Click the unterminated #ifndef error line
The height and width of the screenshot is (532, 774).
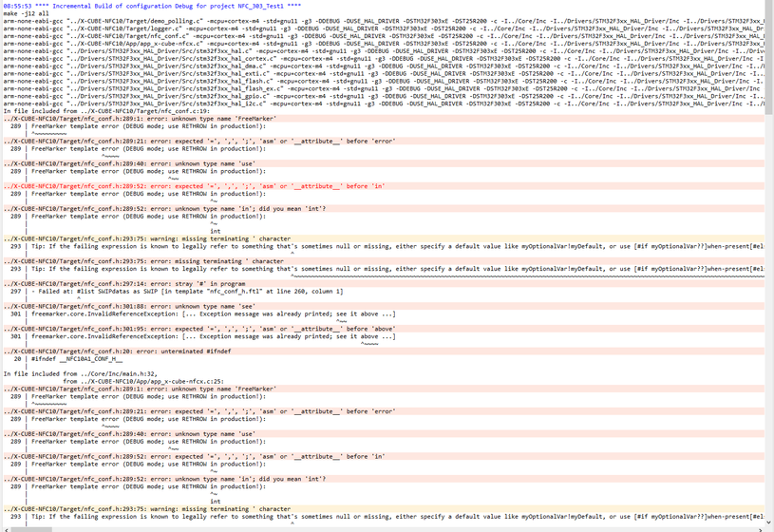(384, 351)
